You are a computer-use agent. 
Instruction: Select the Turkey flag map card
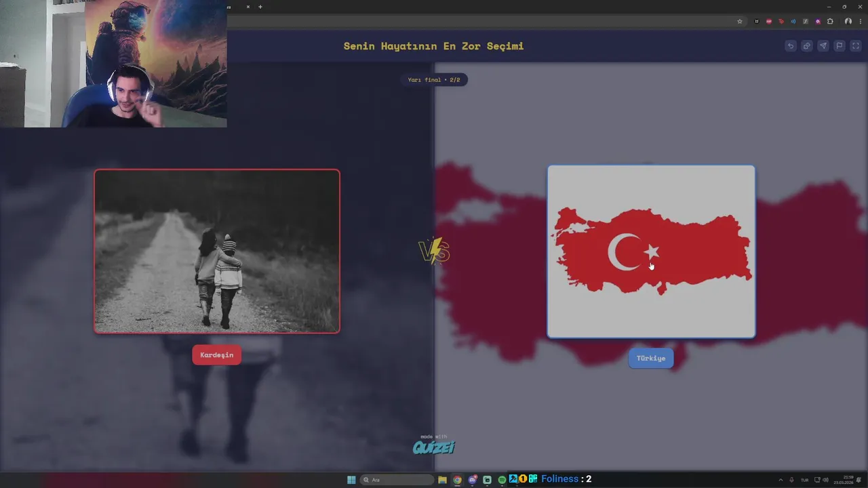[x=651, y=251]
